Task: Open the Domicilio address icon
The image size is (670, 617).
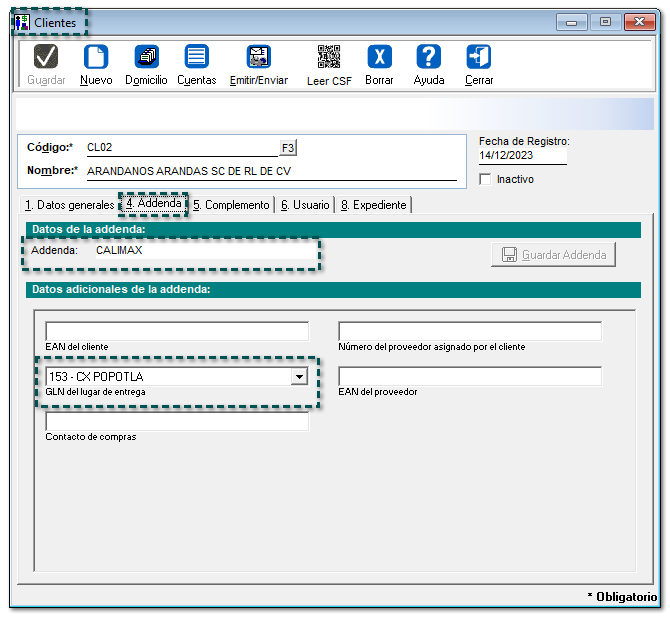Action: pos(146,59)
